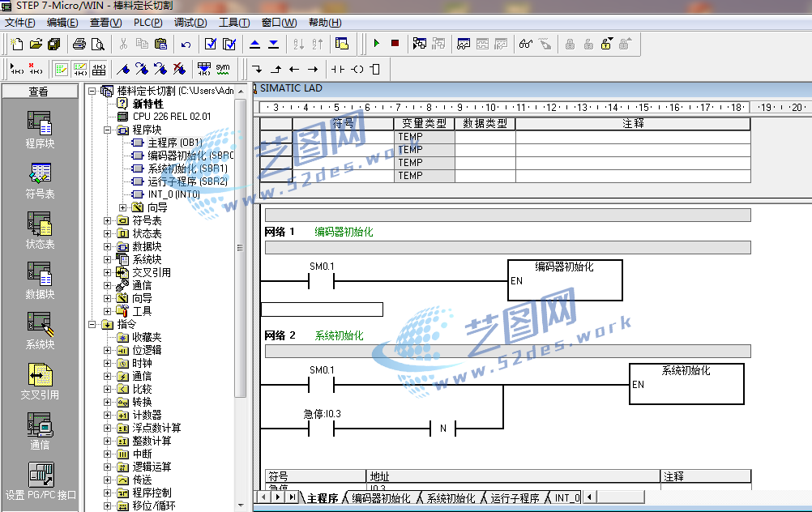Select CPU 226 REL 02.01 tree item
Viewport: 812px width, 512px height.
point(172,117)
